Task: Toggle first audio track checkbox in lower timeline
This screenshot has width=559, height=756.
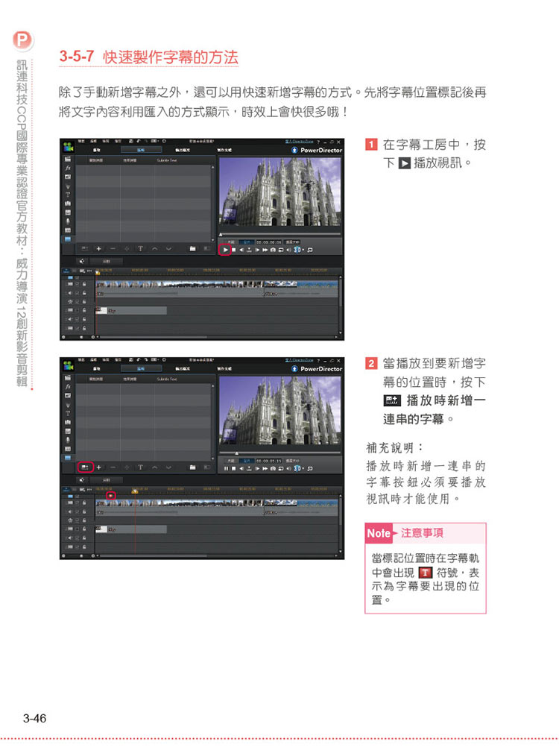Action: click(78, 511)
